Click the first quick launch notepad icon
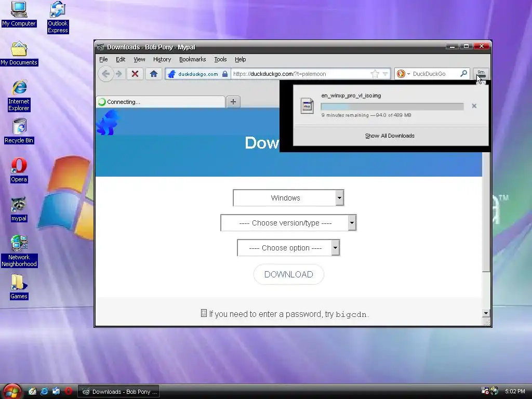This screenshot has width=532, height=399. 32,391
